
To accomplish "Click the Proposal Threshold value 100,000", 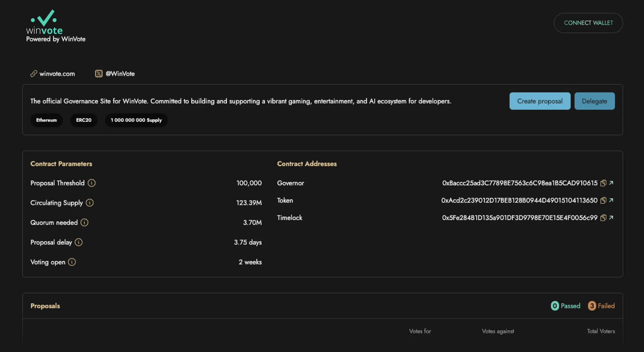I will click(x=249, y=183).
